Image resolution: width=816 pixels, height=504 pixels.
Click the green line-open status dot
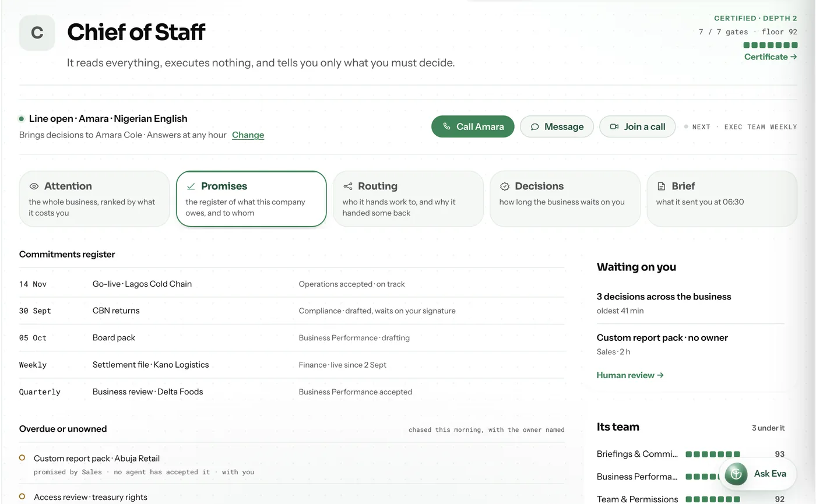tap(22, 119)
